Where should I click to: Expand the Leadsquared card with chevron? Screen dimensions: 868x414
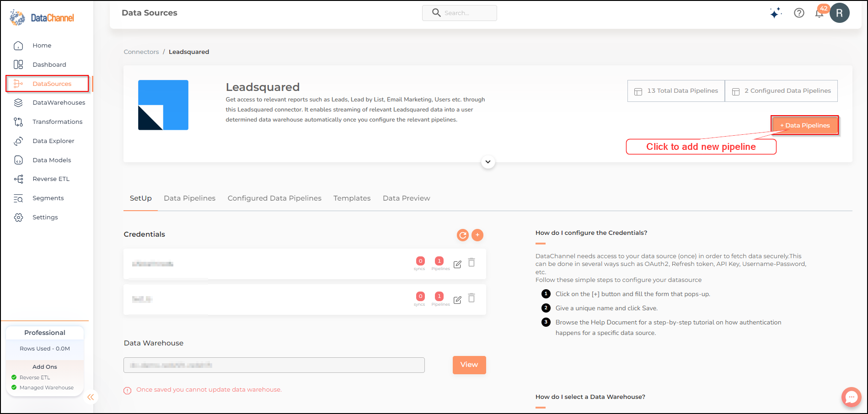click(488, 162)
